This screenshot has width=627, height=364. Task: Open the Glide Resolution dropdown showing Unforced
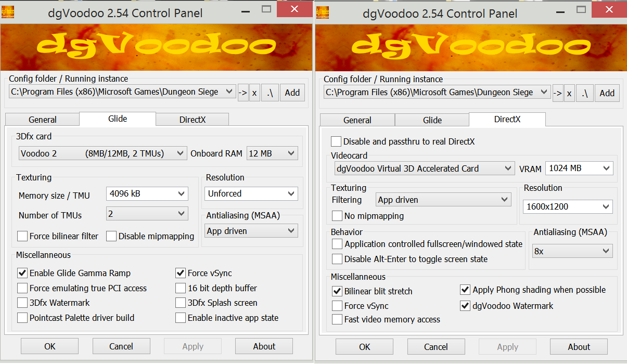pos(251,194)
